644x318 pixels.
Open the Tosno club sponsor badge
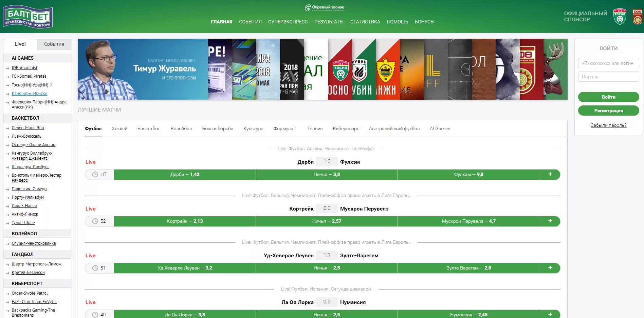coord(620,17)
